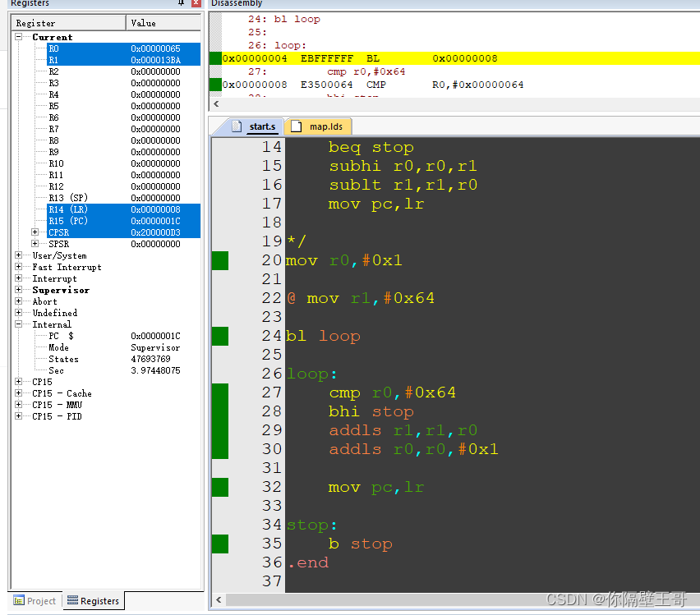Select the R0 register row

124,48
